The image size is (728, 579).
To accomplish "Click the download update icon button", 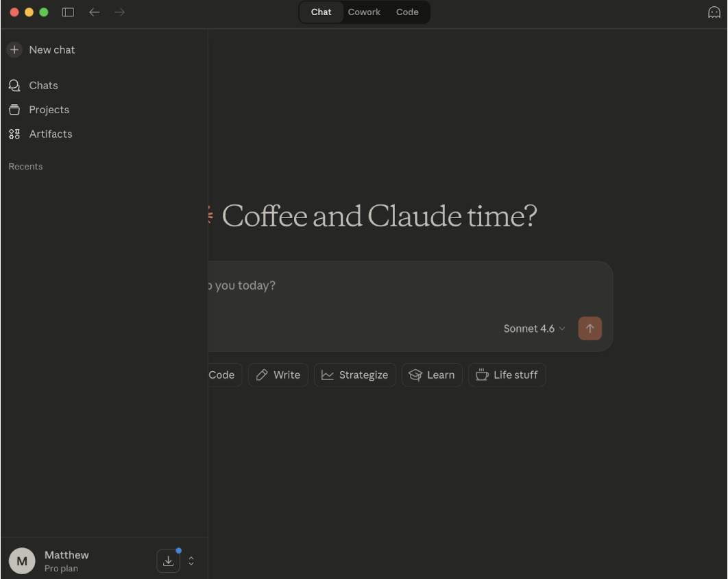I will [x=168, y=561].
